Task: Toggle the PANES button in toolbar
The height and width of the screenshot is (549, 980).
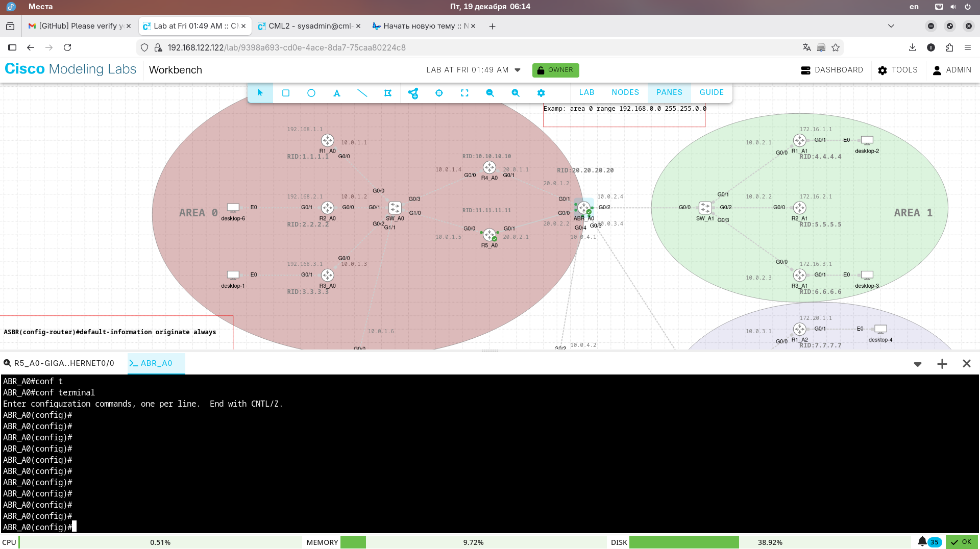Action: pyautogui.click(x=669, y=92)
